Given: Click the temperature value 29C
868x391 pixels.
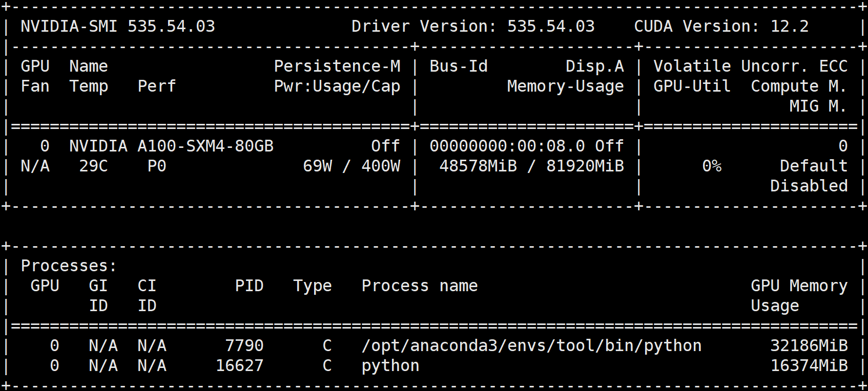Looking at the screenshot, I should [x=94, y=166].
